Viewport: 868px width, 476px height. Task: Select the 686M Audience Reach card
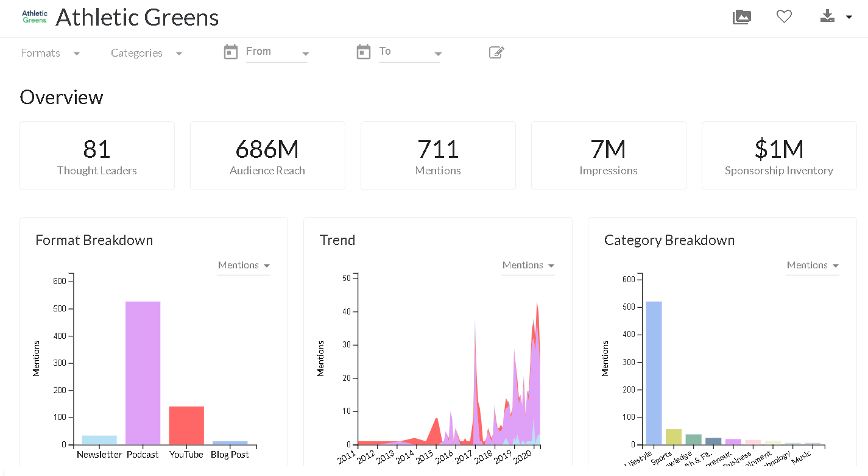pyautogui.click(x=267, y=155)
